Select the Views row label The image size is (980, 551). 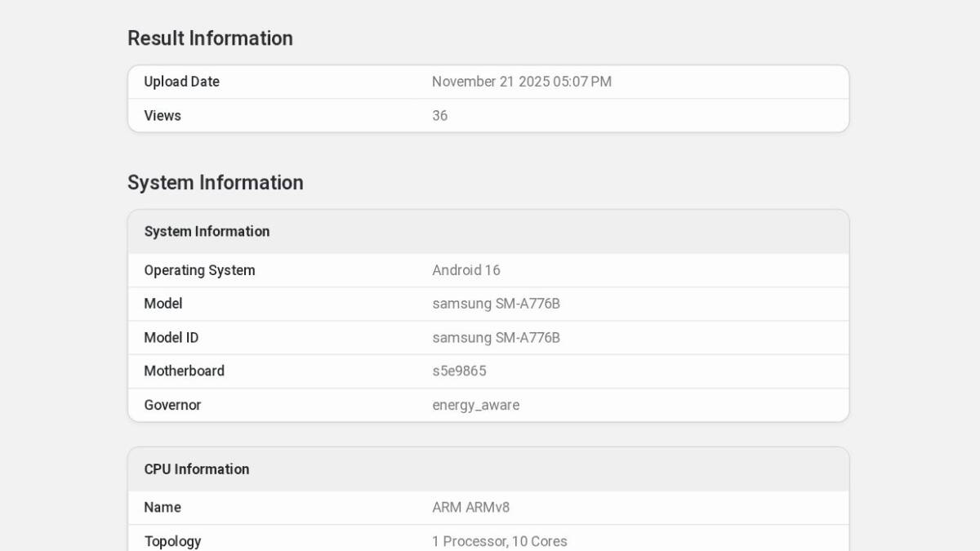162,115
